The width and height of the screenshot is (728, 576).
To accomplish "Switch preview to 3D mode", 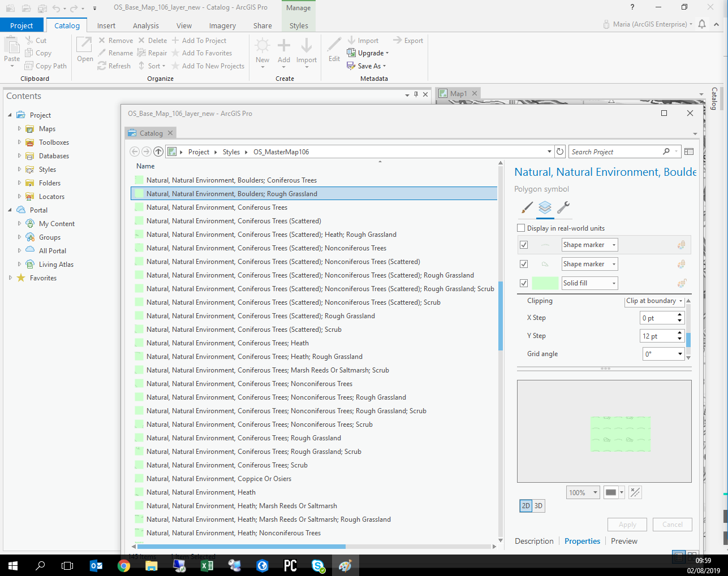I will coord(538,506).
